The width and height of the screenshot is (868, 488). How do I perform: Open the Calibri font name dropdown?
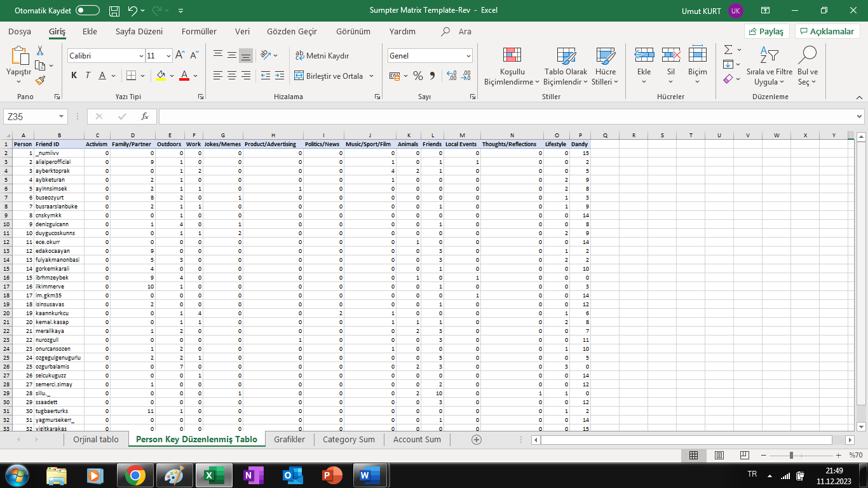click(x=141, y=56)
